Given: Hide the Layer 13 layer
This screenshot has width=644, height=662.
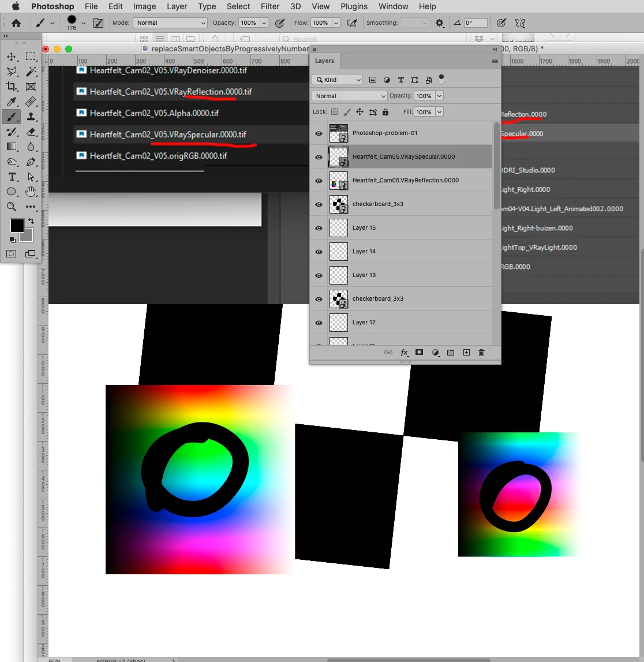Looking at the screenshot, I should point(319,275).
